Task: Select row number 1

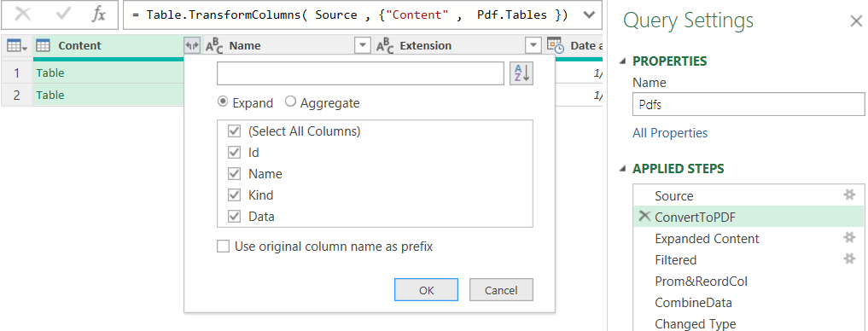Action: coord(16,73)
